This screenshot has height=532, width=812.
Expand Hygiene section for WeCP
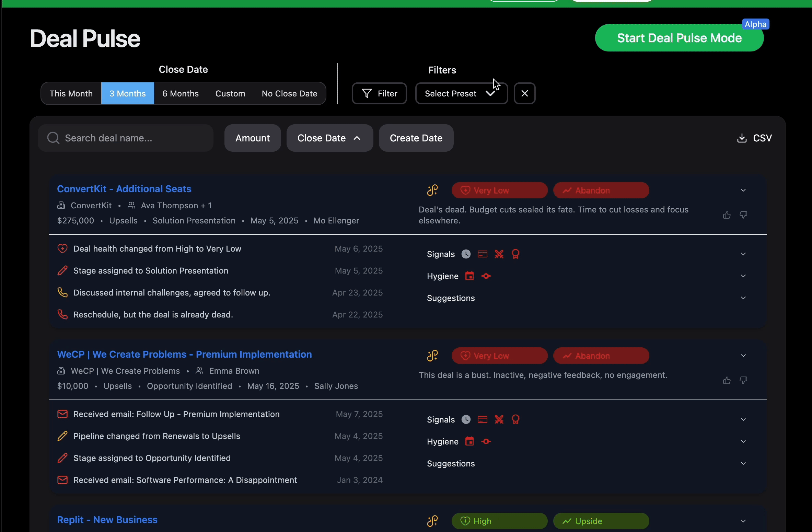(x=743, y=441)
